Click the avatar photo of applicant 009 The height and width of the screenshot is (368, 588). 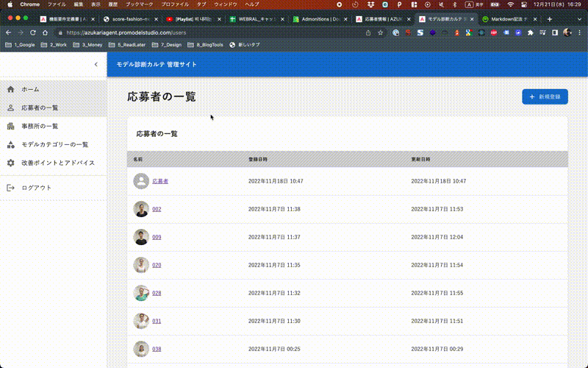(x=141, y=237)
